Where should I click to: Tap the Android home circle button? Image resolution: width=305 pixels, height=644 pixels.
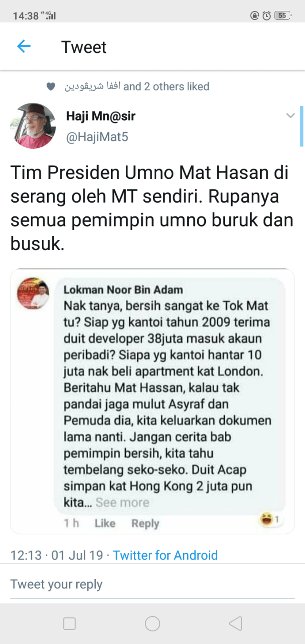(x=152, y=624)
